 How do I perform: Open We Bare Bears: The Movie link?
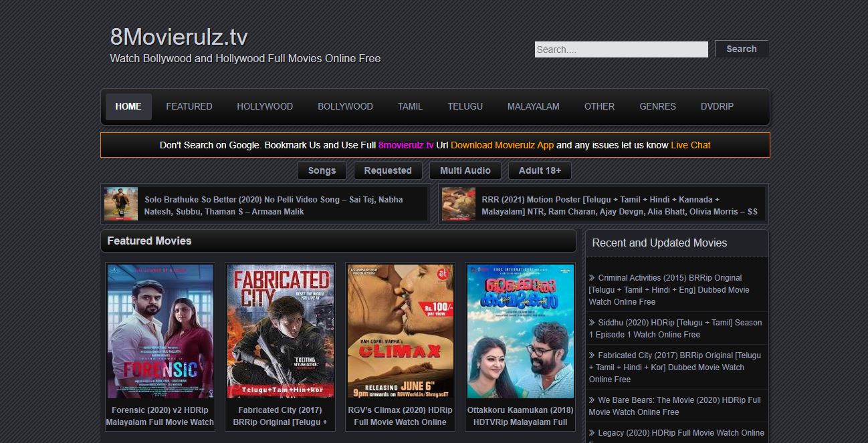(x=675, y=406)
